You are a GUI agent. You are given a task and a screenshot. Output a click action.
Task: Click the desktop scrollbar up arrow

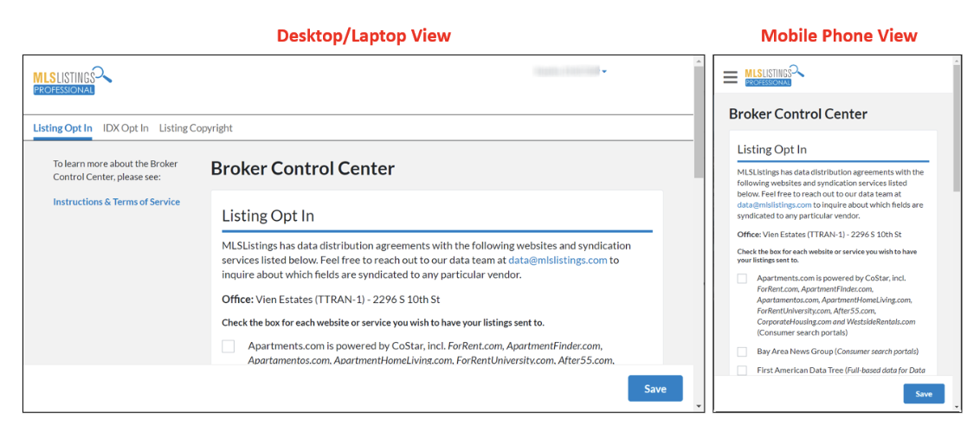(700, 61)
